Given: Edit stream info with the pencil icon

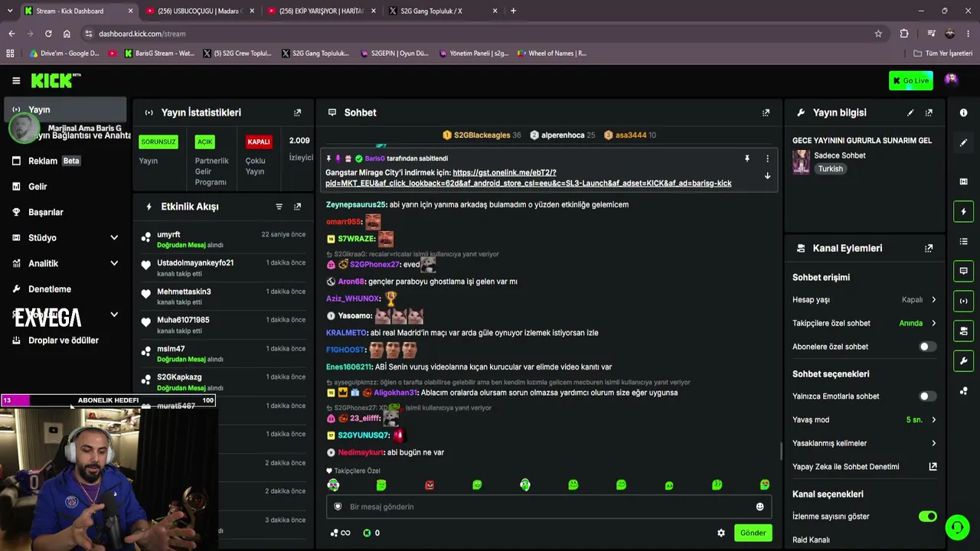Looking at the screenshot, I should tap(910, 112).
